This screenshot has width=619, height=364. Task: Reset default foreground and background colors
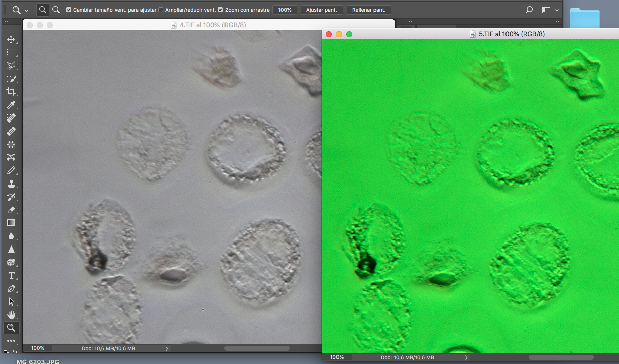tap(6, 352)
